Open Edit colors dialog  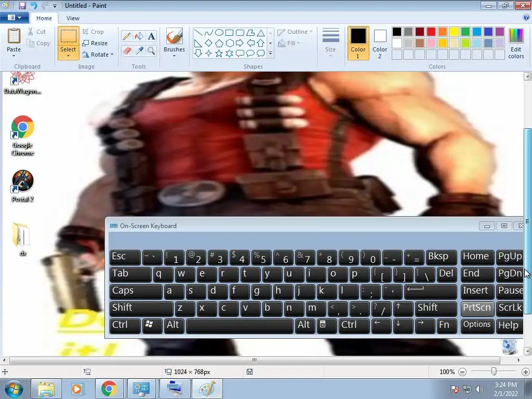coord(516,43)
